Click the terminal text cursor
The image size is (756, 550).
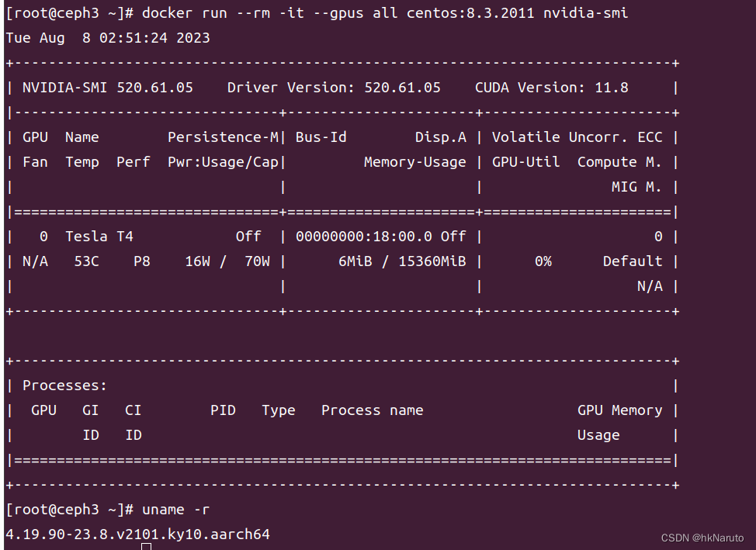click(x=146, y=547)
